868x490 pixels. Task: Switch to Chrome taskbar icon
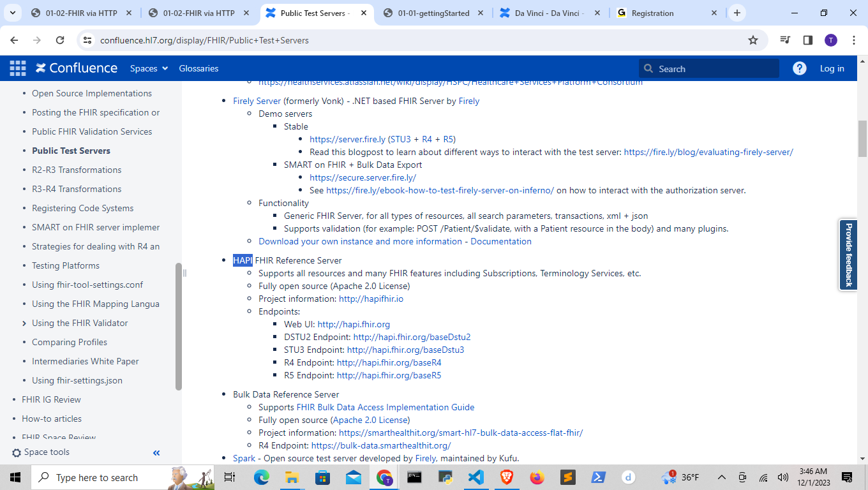(x=384, y=477)
